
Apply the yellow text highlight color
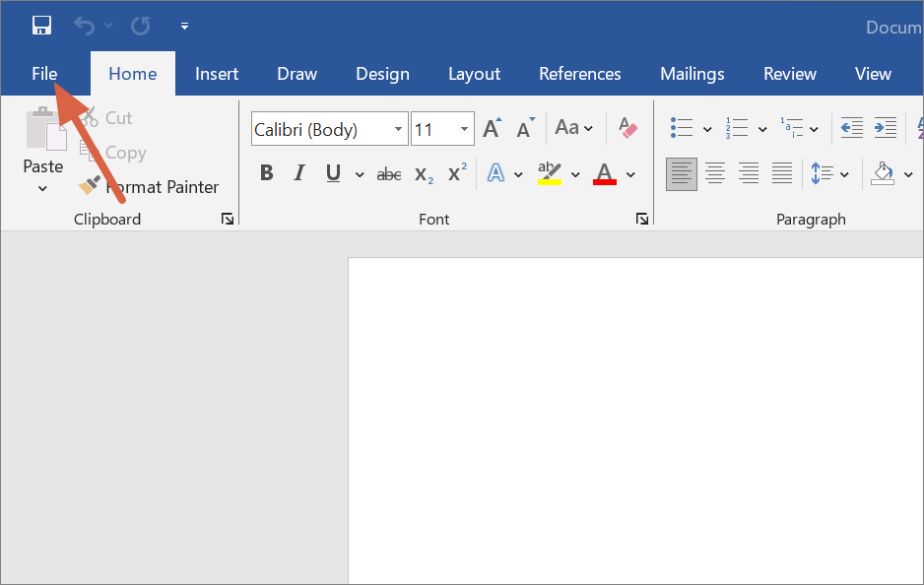[x=549, y=174]
